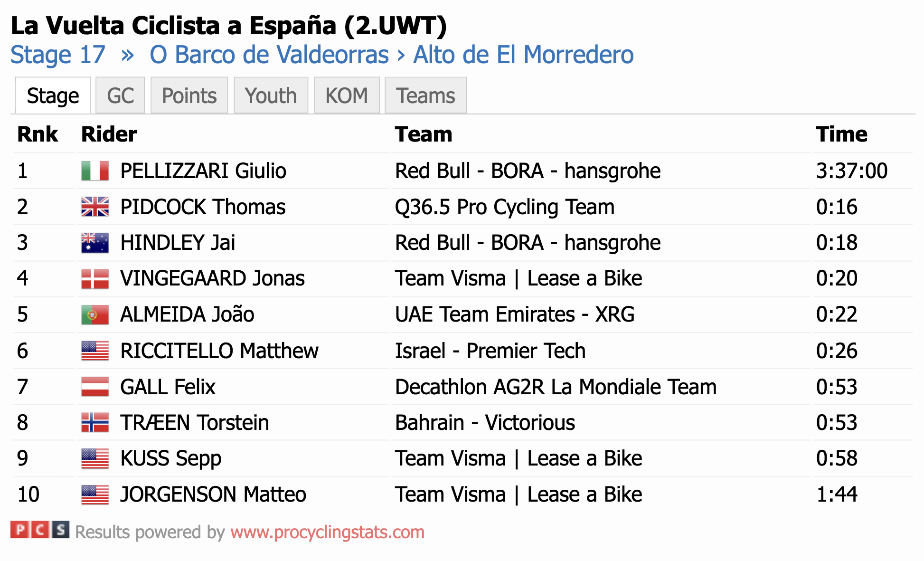Image resolution: width=924 pixels, height=561 pixels.
Task: Select the KOM tab
Action: [x=347, y=95]
